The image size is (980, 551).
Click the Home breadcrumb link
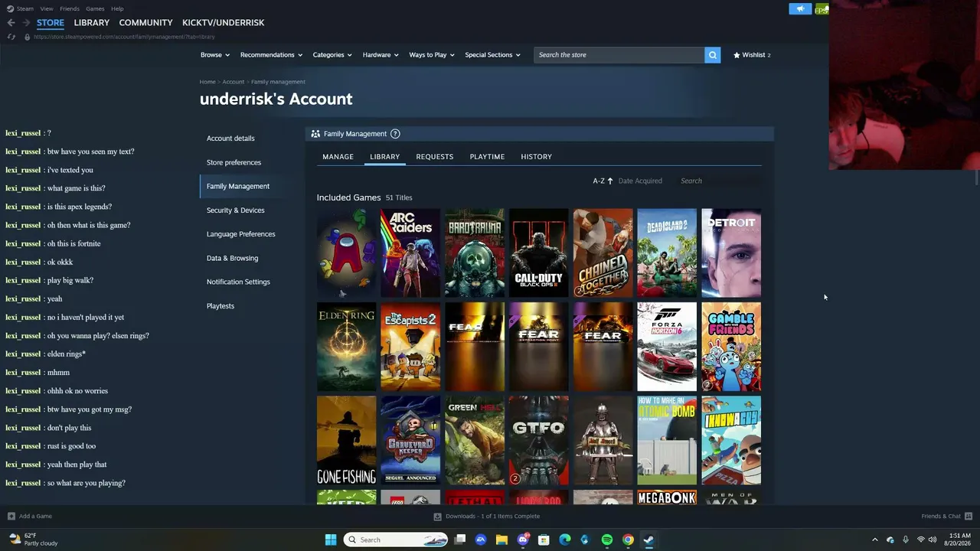[x=207, y=82]
